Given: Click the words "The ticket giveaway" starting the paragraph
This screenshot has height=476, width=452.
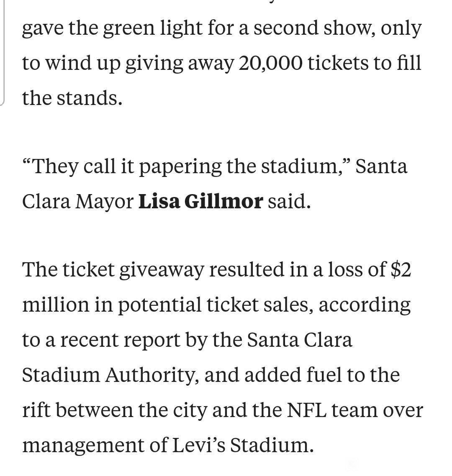Looking at the screenshot, I should click(x=113, y=270).
